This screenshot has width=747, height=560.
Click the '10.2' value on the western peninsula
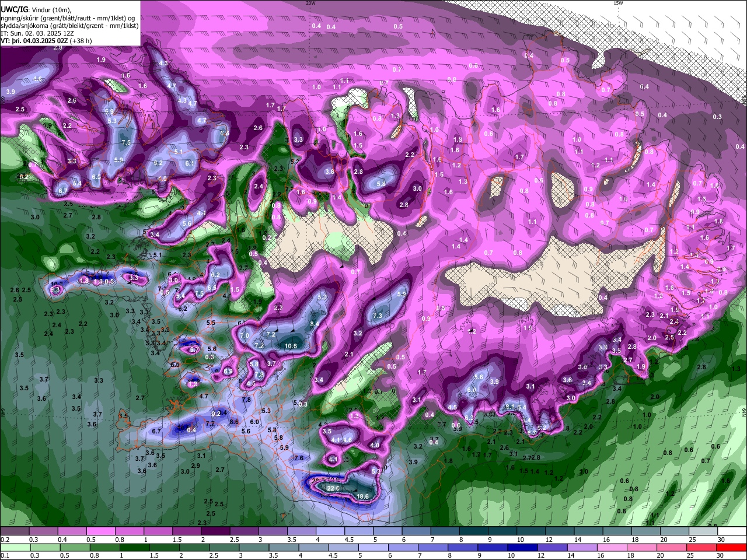57,284
